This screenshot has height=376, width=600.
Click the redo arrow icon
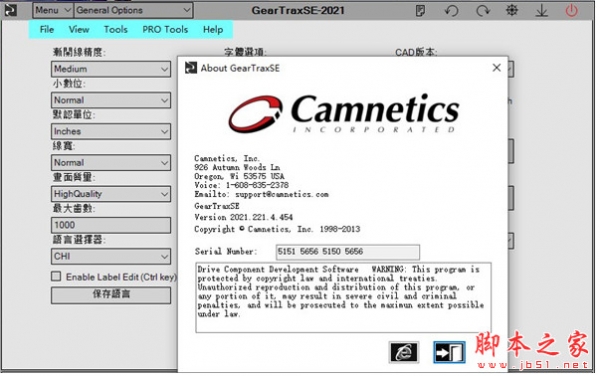(x=483, y=10)
